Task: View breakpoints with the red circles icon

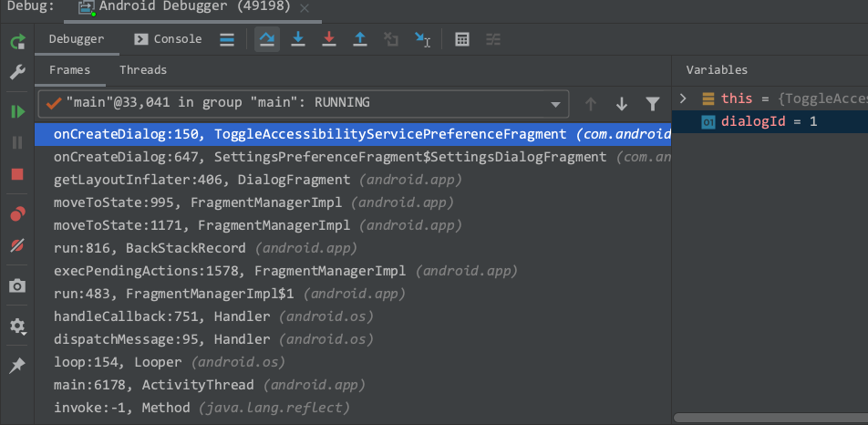Action: [x=17, y=213]
